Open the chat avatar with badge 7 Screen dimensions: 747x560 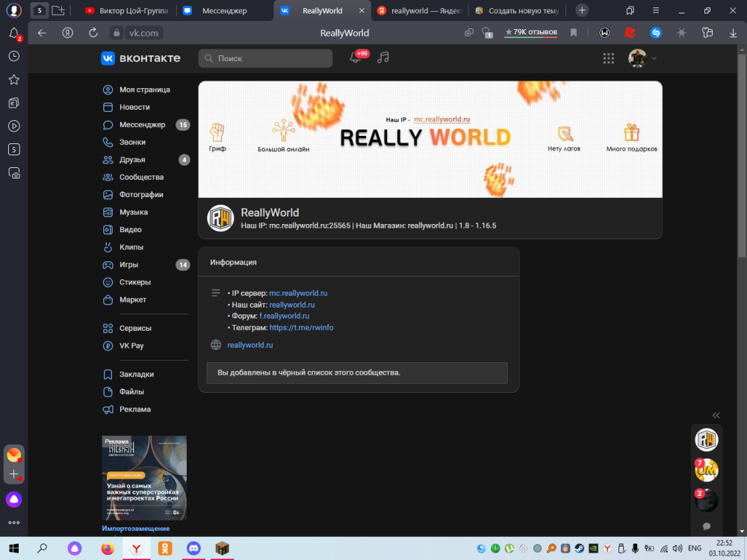[x=707, y=470]
